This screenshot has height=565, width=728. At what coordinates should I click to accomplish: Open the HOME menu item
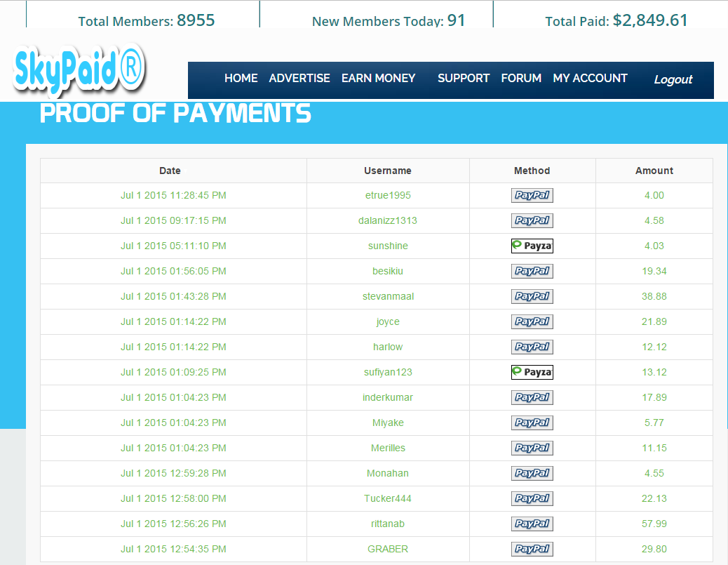coord(241,78)
